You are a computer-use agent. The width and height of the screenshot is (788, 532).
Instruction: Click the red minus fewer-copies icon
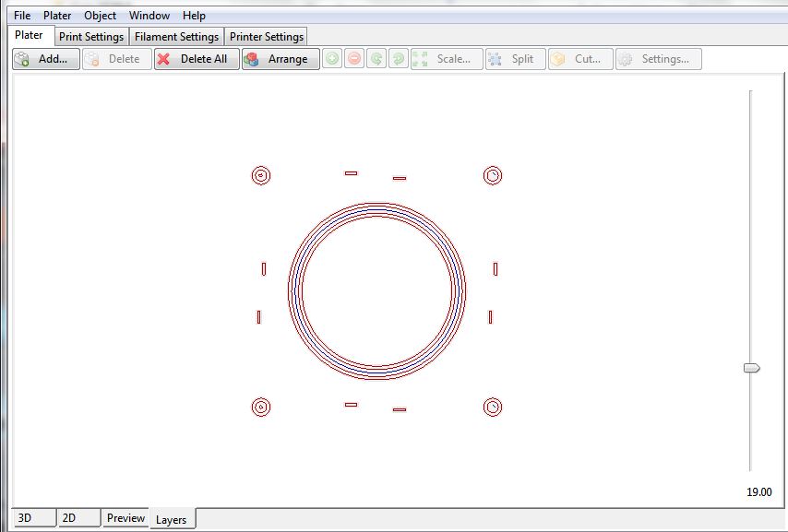pos(353,59)
